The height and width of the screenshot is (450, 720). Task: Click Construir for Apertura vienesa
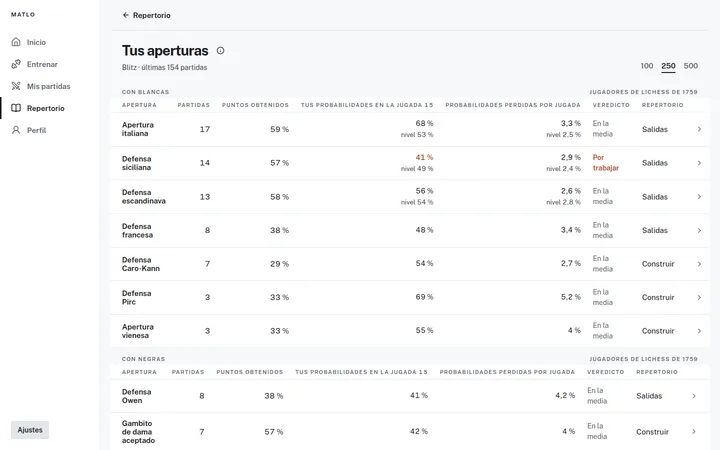coord(658,331)
